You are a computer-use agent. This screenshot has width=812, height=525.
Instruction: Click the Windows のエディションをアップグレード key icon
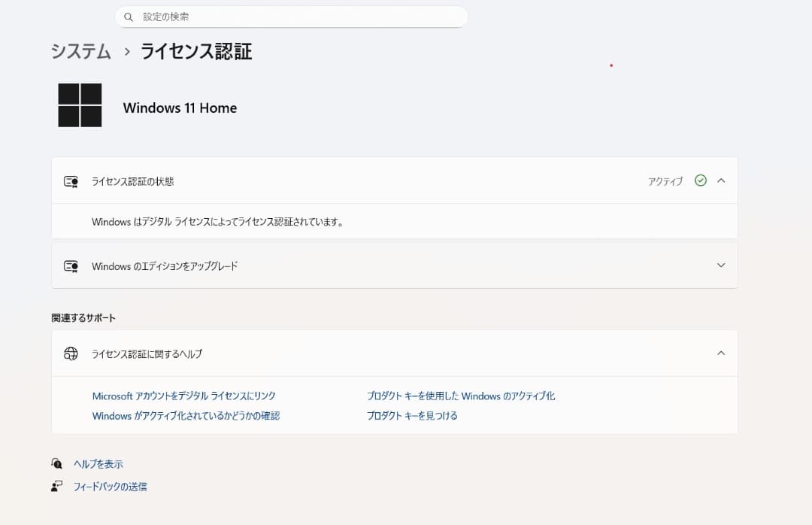click(71, 265)
